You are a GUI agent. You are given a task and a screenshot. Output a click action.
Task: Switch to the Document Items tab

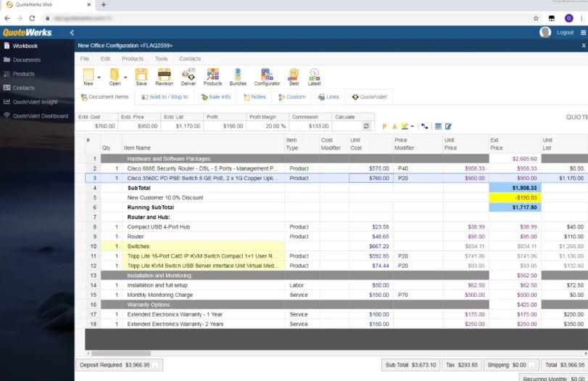point(104,97)
